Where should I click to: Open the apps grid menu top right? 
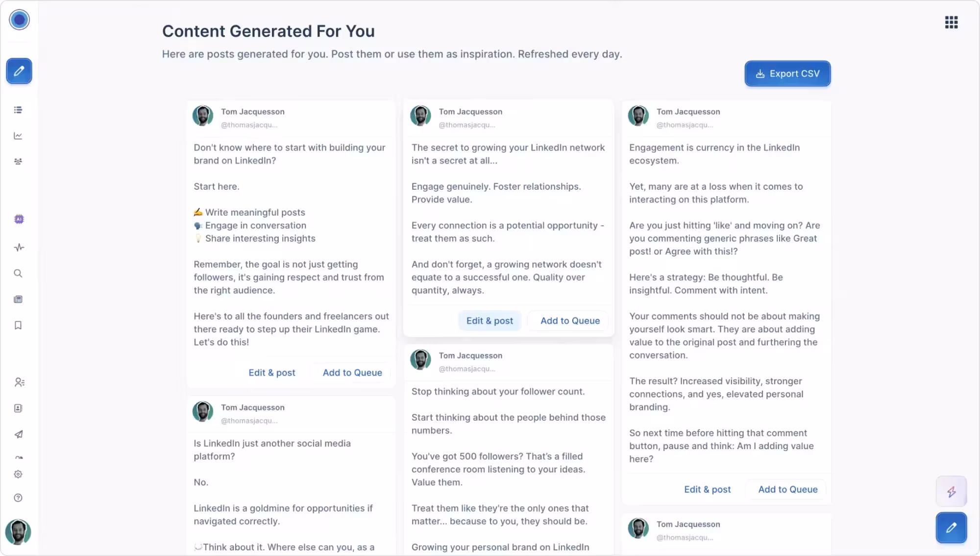click(951, 23)
